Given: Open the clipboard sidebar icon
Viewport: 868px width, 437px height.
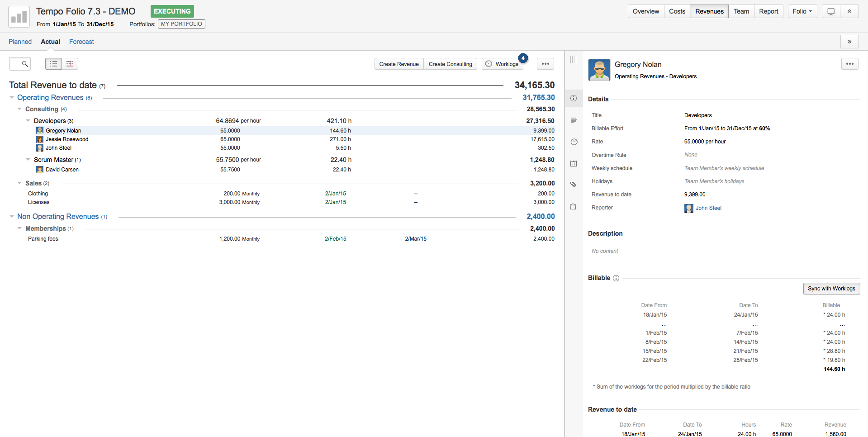Looking at the screenshot, I should pos(574,206).
